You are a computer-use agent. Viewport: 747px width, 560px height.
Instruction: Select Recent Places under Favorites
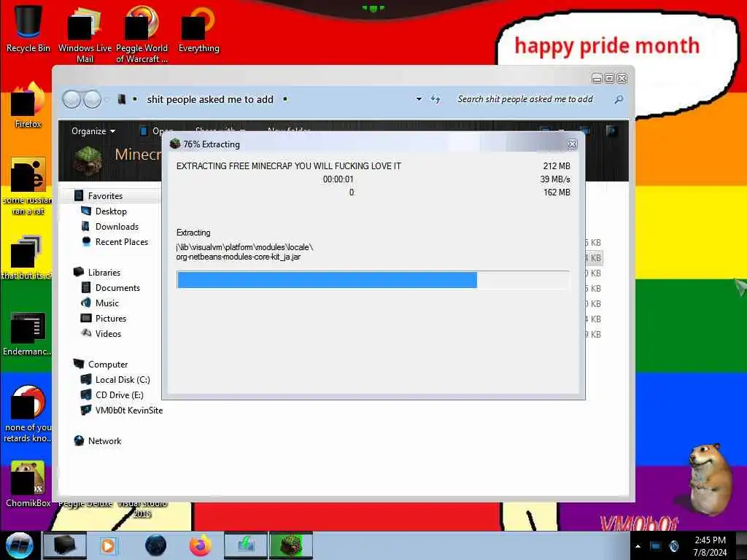122,242
